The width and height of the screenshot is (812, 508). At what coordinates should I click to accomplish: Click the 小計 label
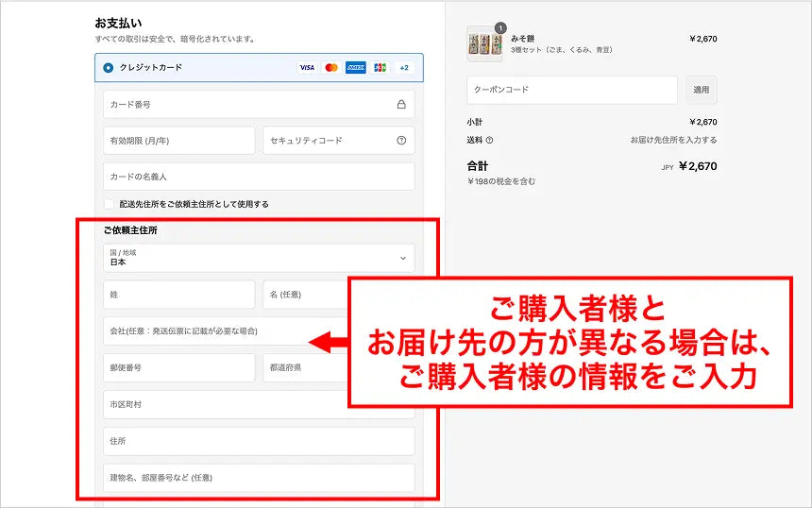pyautogui.click(x=474, y=122)
